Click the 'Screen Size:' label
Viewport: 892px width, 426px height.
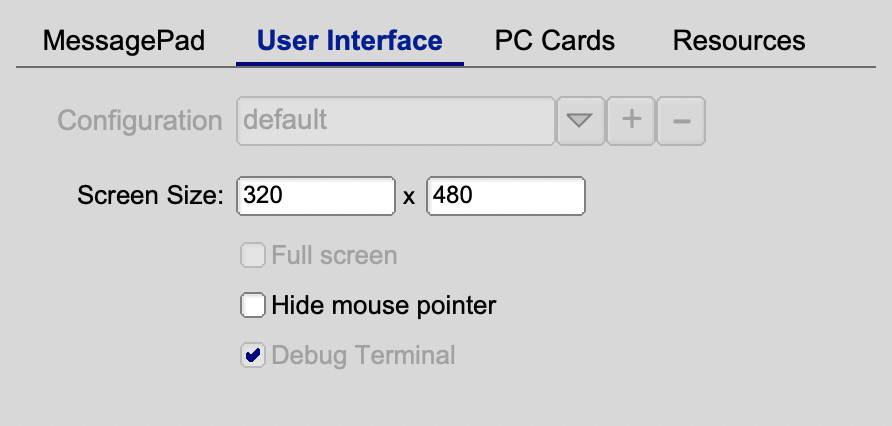click(x=150, y=196)
